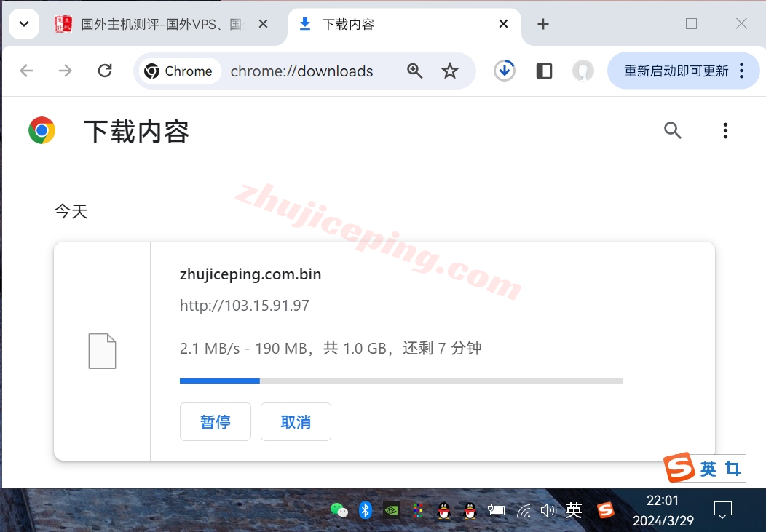Open Wi-Fi network tray icon

524,511
